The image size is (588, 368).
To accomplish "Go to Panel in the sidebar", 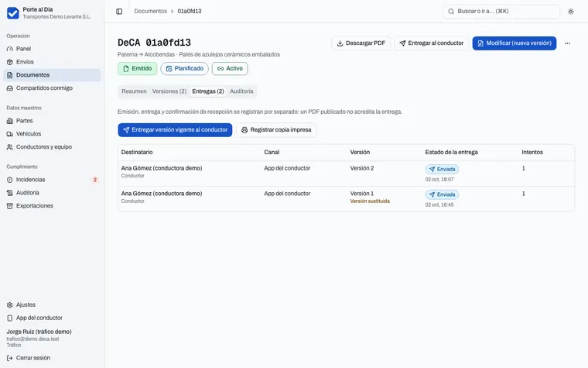I will 52,49.
